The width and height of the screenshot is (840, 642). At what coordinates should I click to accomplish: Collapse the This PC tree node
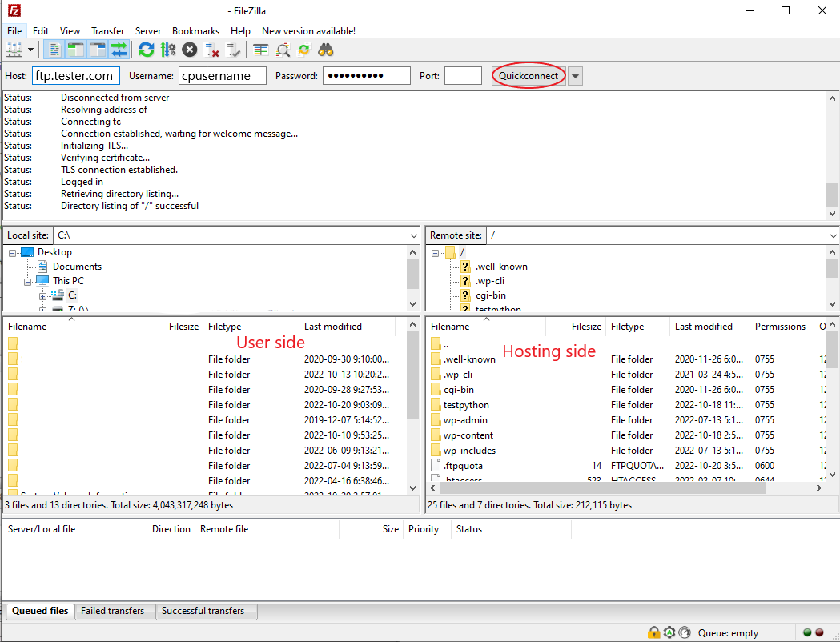[x=26, y=280]
